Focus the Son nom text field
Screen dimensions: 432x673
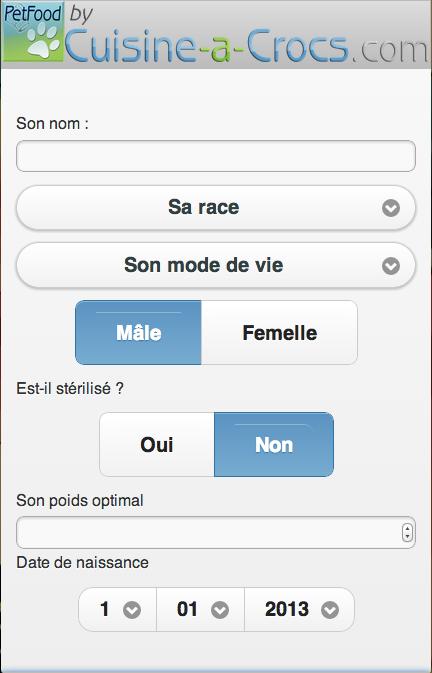click(x=216, y=156)
